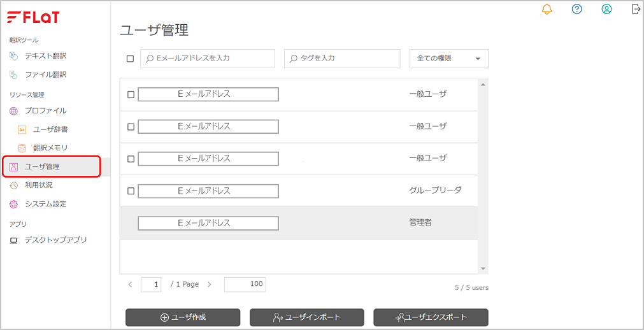Viewport: 644px width, 330px height.
Task: Open ファイル翻訳 from the sidebar
Action: pyautogui.click(x=46, y=75)
